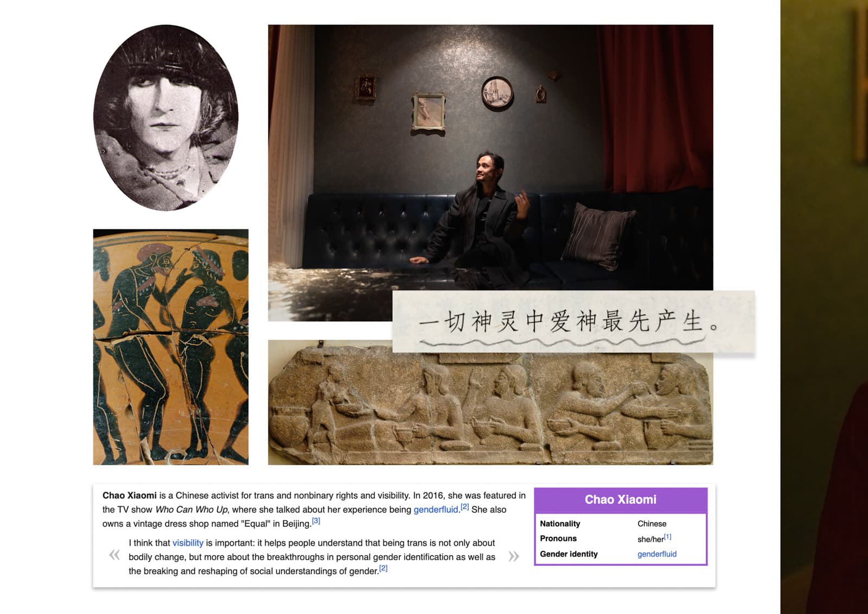Click the Gender identity label in the infobox
Viewport: 868px width, 614px height.
569,554
